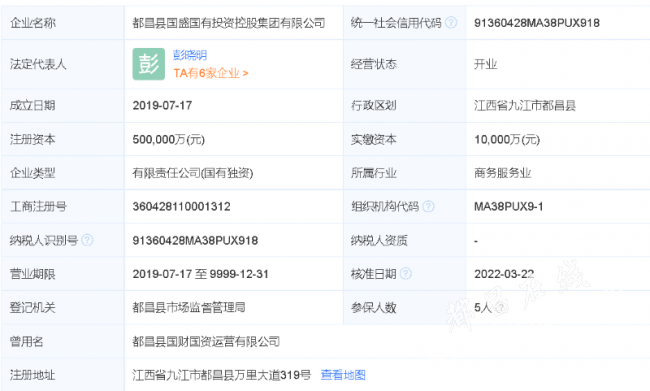This screenshot has height=391, width=650.
Task: Click question mark beside 纳税人识别号
Action: pyautogui.click(x=87, y=240)
